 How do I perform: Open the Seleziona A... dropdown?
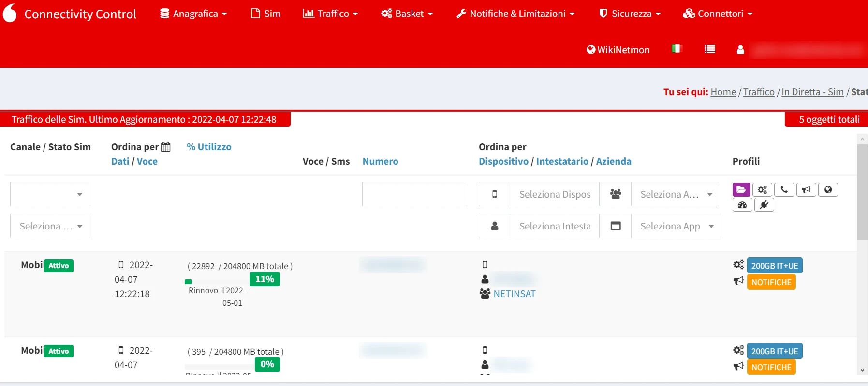pos(675,194)
